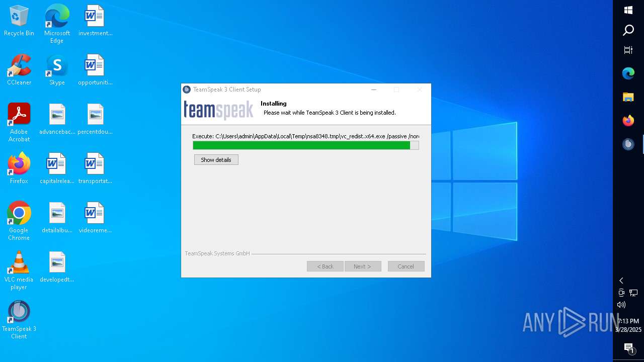Image resolution: width=644 pixels, height=362 pixels.
Task: Open the Recycle Bin desktop icon
Action: coord(19,21)
